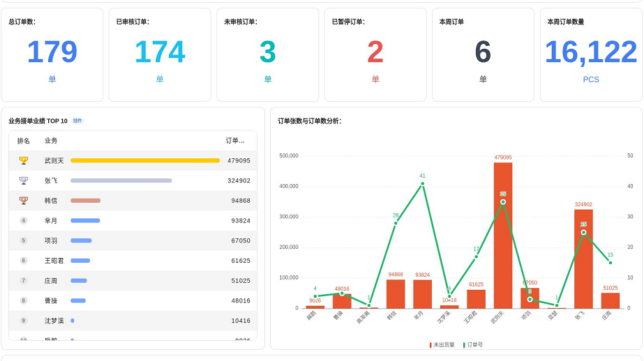Click the tallest chart bar labeled 479095

click(x=503, y=236)
